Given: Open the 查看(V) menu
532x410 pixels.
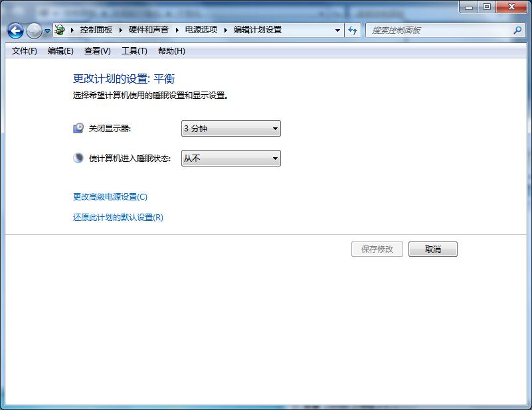Looking at the screenshot, I should [97, 51].
